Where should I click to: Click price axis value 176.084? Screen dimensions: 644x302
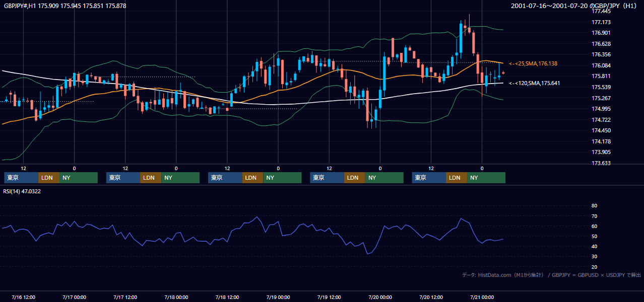[601, 65]
